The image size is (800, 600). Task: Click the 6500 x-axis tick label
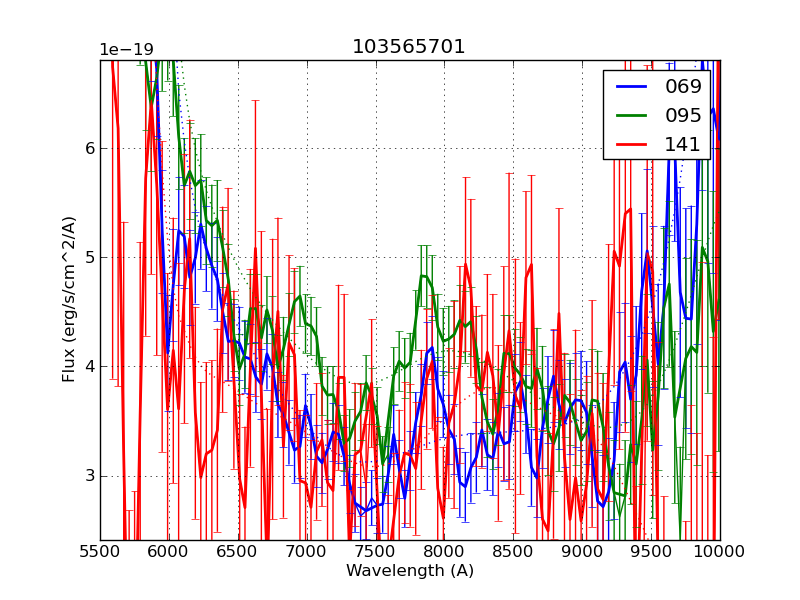[x=238, y=552]
